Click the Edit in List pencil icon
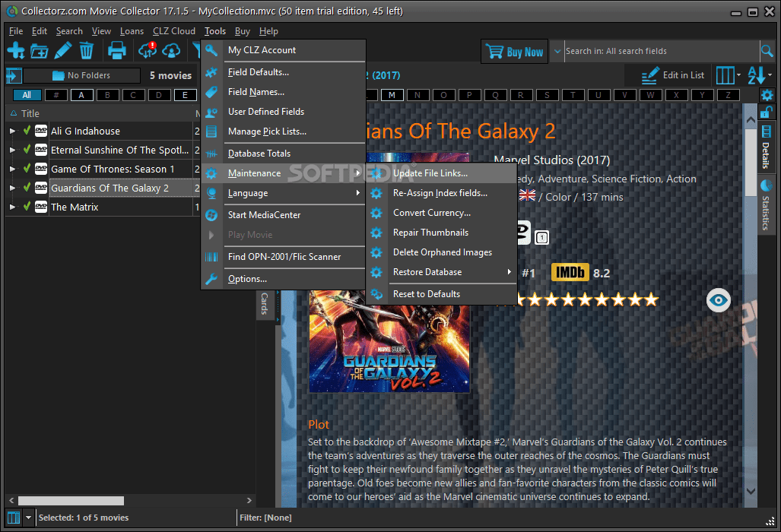 [650, 75]
